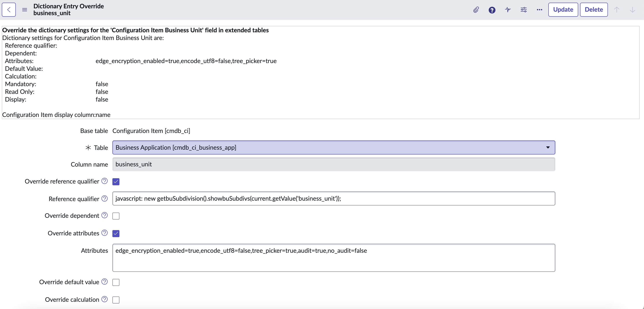Open the form context menu hamburger icon
The height and width of the screenshot is (309, 644).
[x=24, y=10]
